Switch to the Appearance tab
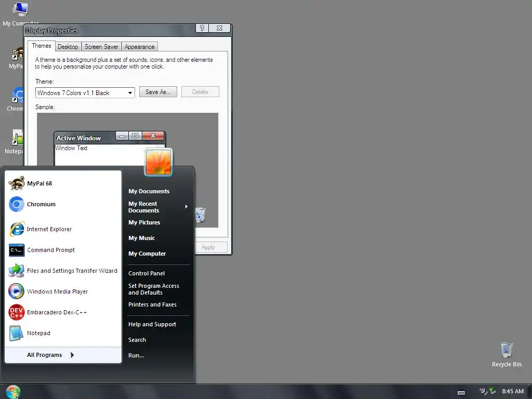 click(139, 47)
